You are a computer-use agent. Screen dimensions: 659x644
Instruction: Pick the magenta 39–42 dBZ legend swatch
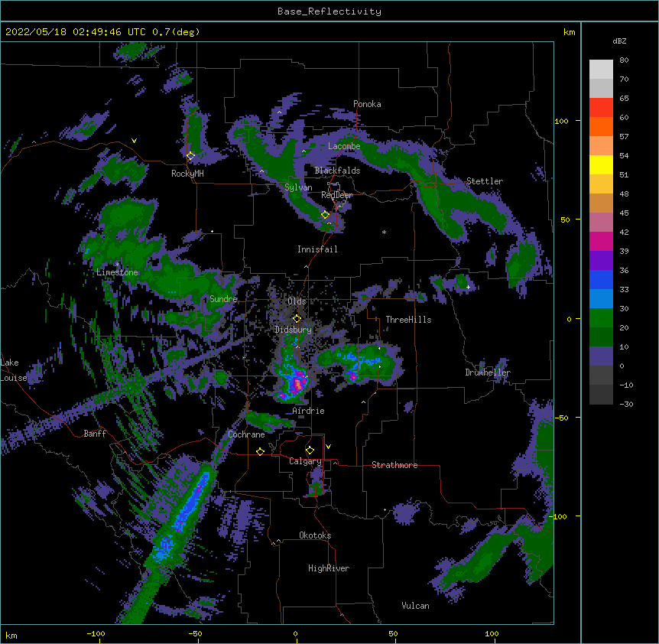point(601,241)
